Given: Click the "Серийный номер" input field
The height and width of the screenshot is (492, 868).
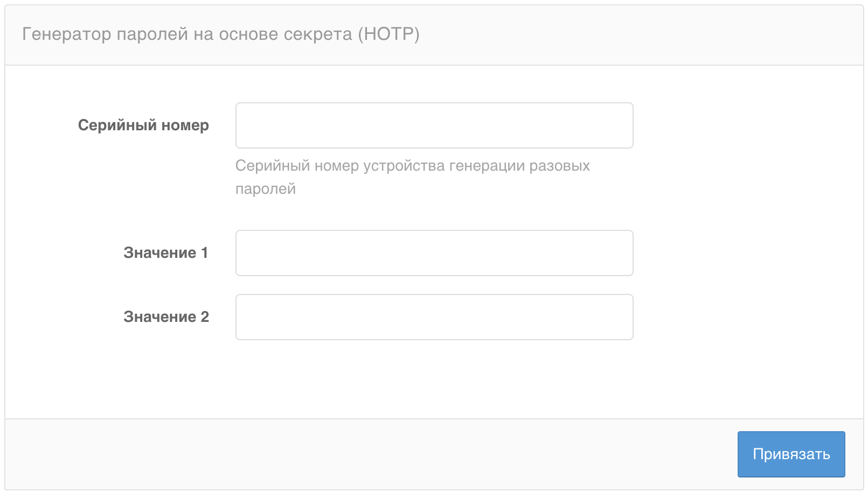Looking at the screenshot, I should (434, 125).
